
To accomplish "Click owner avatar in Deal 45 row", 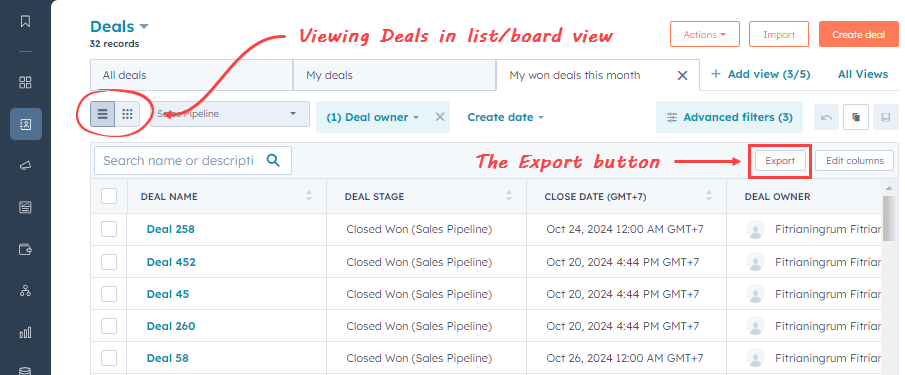I will pyautogui.click(x=756, y=294).
